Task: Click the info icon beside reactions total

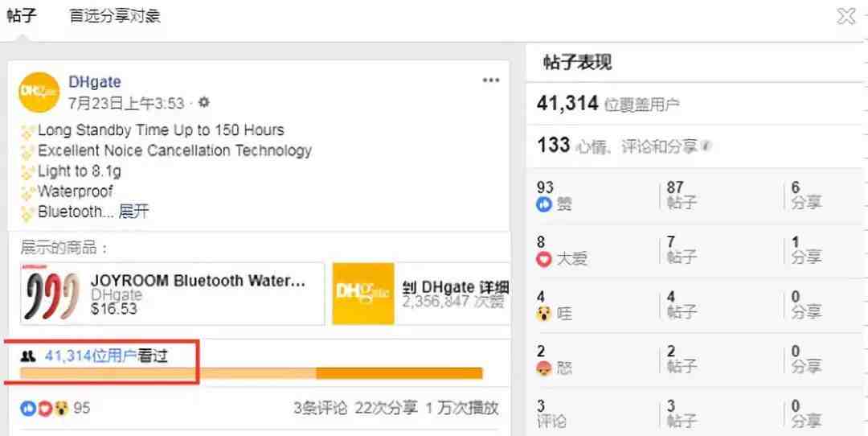Action: [x=706, y=147]
